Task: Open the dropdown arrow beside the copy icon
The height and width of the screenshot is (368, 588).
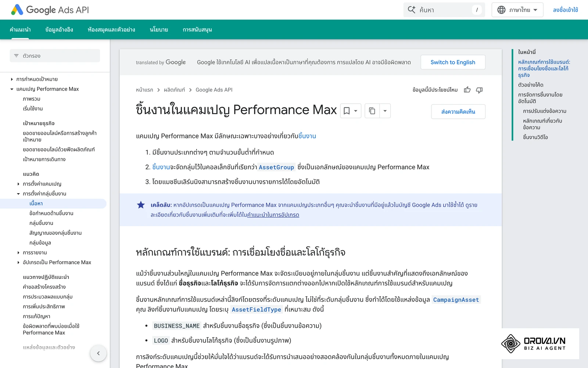Action: pyautogui.click(x=385, y=111)
